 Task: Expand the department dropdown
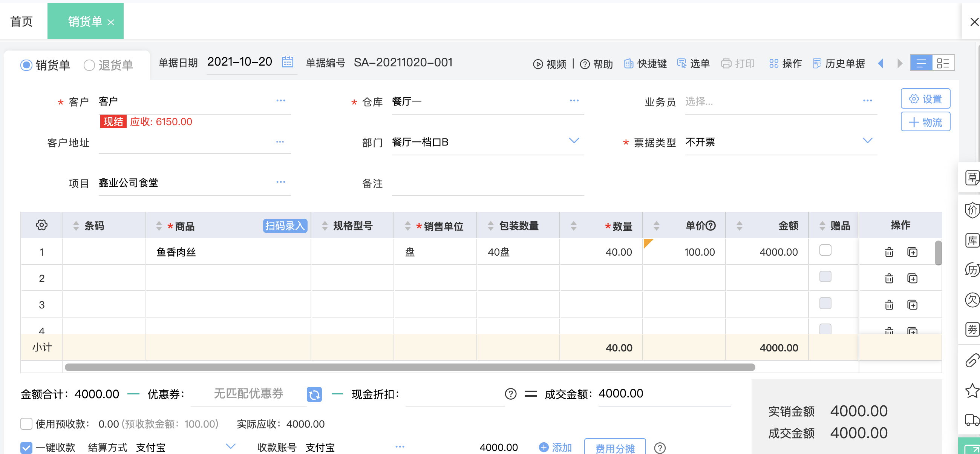(x=574, y=141)
